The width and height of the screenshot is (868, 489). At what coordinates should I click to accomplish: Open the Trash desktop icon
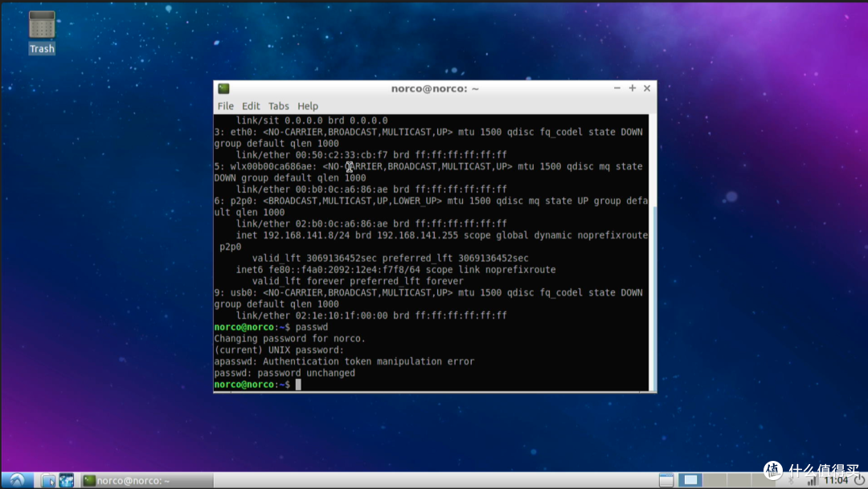point(42,32)
